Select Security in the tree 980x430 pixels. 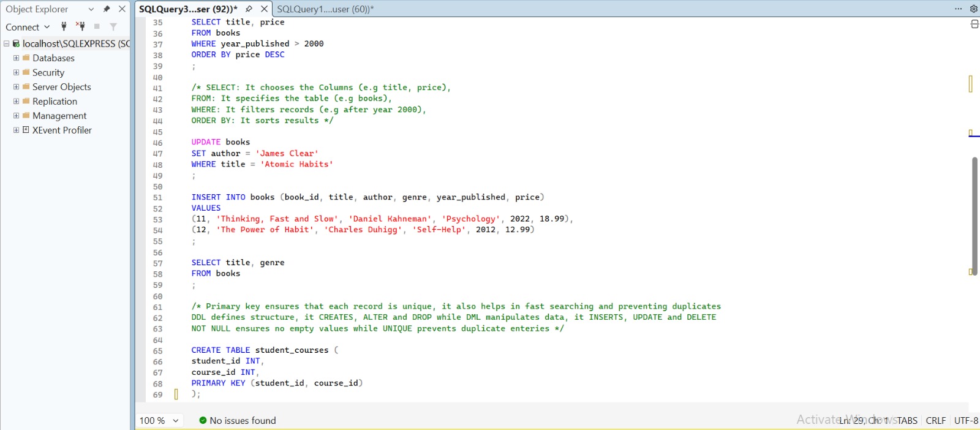[48, 72]
